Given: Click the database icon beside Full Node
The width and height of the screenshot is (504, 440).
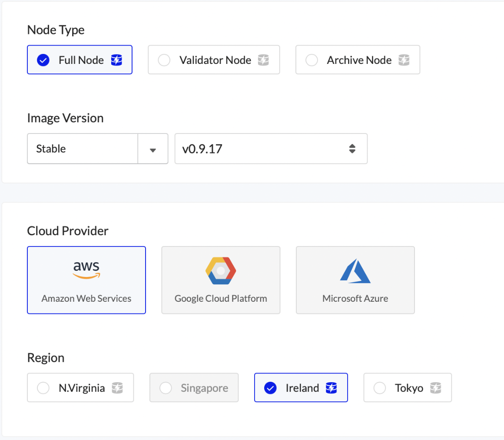Looking at the screenshot, I should 116,60.
